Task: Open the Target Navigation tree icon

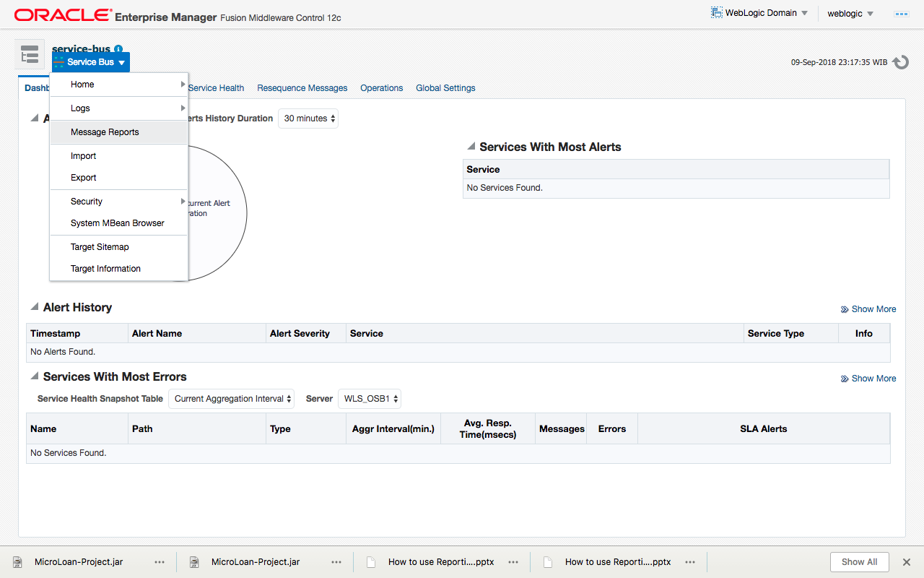Action: coord(30,54)
